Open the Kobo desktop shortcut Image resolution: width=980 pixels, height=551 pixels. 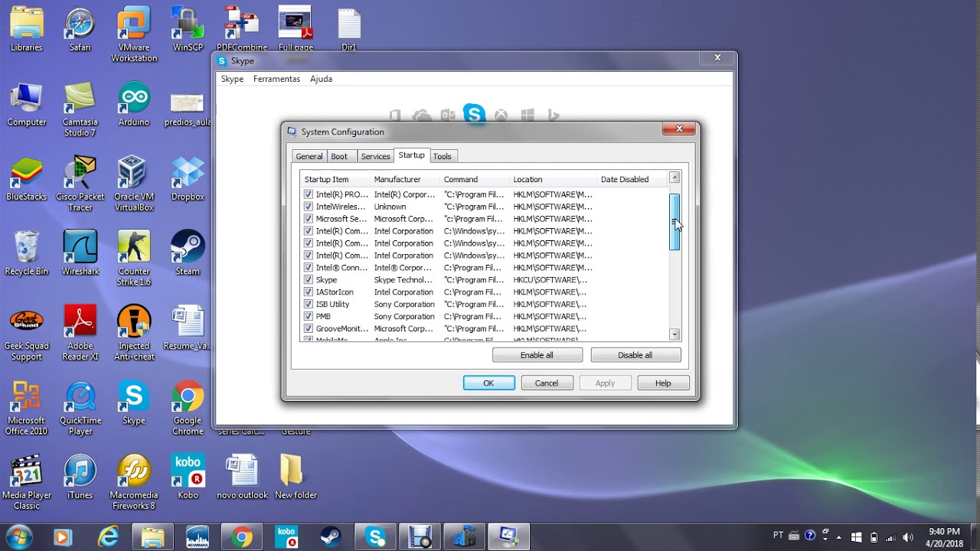pos(188,478)
